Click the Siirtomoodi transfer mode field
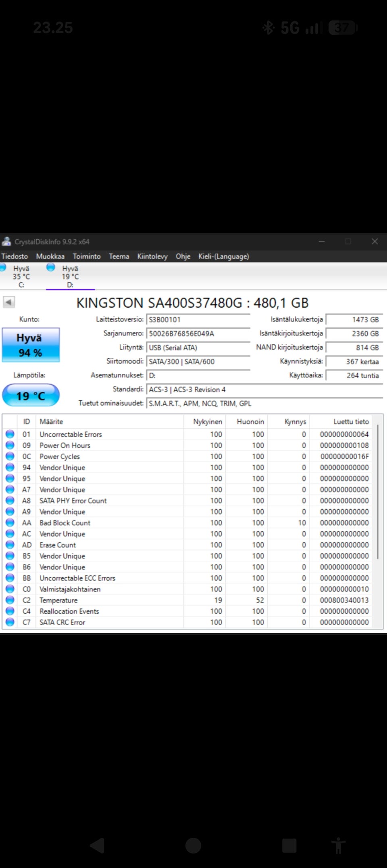Image resolution: width=387 pixels, height=868 pixels. click(x=198, y=362)
